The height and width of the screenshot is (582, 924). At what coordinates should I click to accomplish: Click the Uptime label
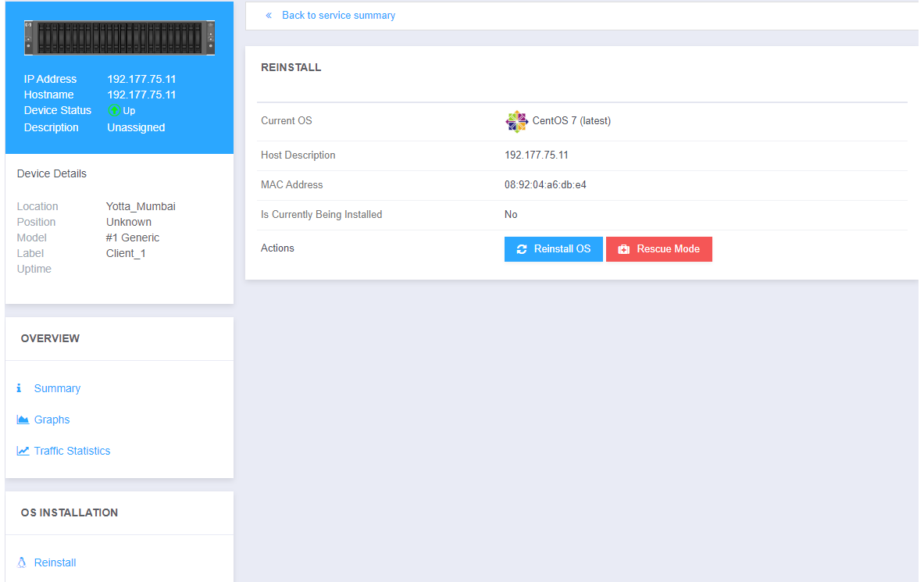pyautogui.click(x=34, y=269)
